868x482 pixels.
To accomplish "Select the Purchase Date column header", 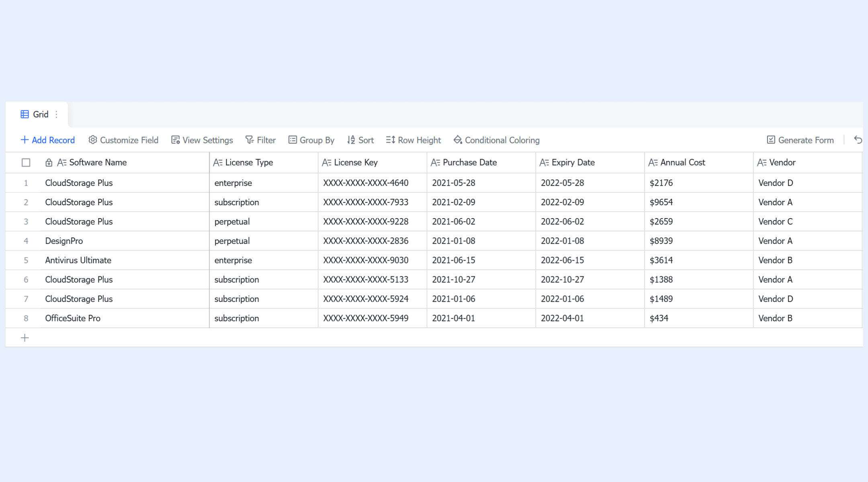I will pyautogui.click(x=481, y=163).
